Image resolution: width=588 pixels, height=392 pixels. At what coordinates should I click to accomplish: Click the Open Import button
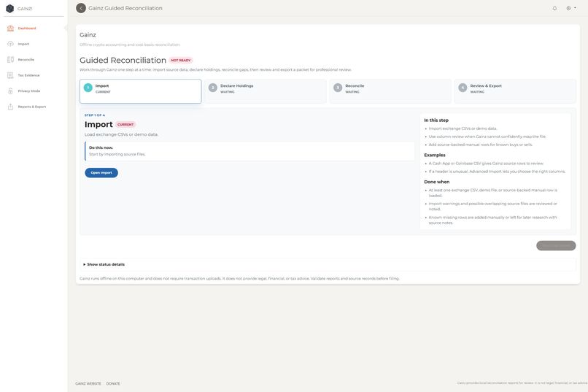pos(101,172)
